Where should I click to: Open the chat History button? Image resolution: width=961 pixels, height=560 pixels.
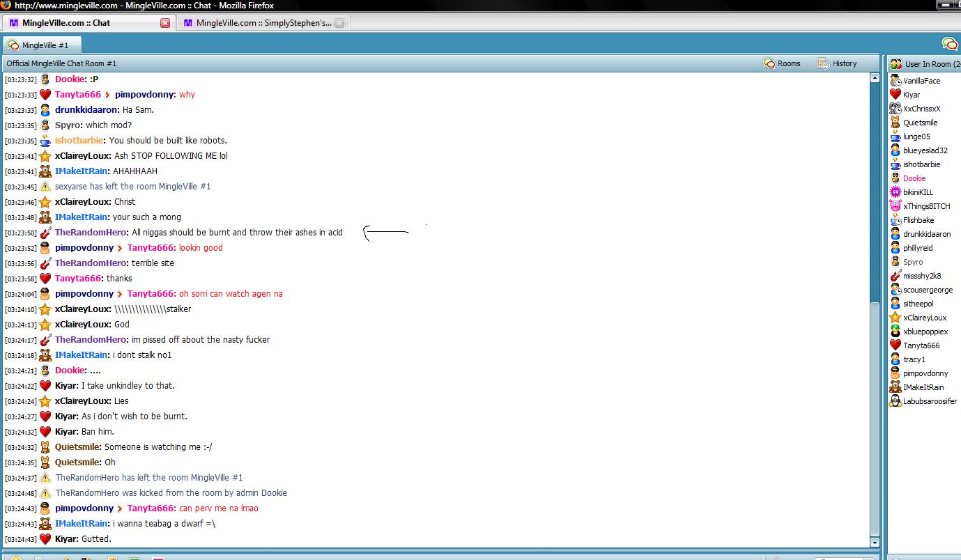(x=837, y=63)
